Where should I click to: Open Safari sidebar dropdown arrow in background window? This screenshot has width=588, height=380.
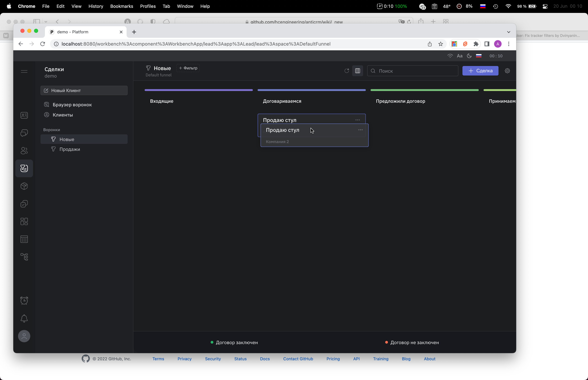coord(46,22)
